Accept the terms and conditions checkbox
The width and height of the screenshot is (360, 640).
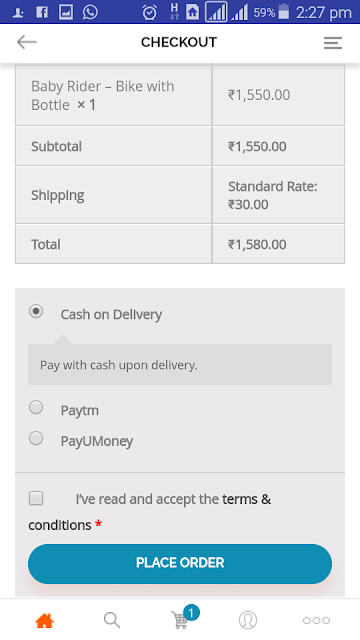[x=36, y=498]
